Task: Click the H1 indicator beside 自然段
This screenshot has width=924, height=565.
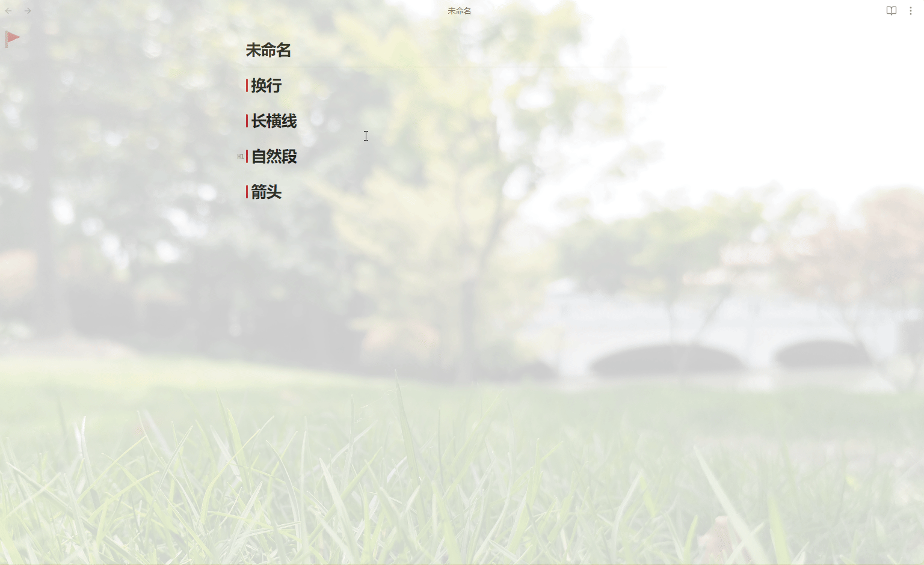Action: point(240,157)
